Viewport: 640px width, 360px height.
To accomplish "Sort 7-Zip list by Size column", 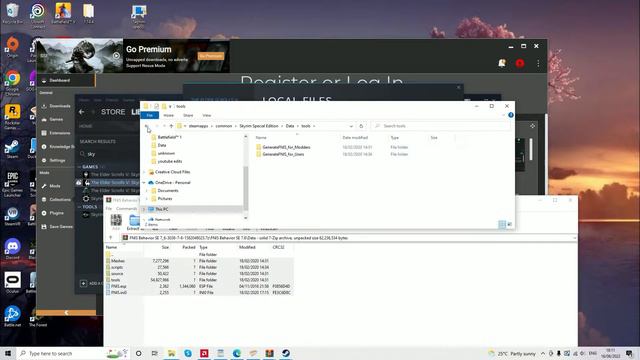I will click(x=165, y=247).
